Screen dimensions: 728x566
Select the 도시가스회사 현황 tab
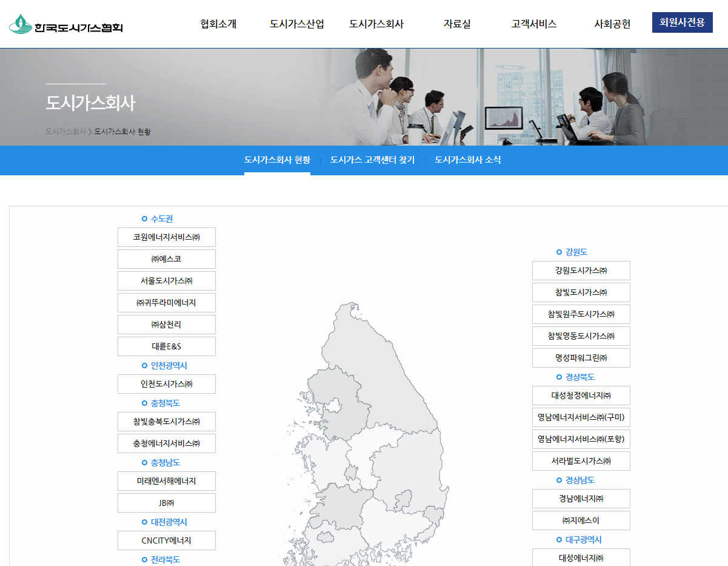tap(277, 160)
